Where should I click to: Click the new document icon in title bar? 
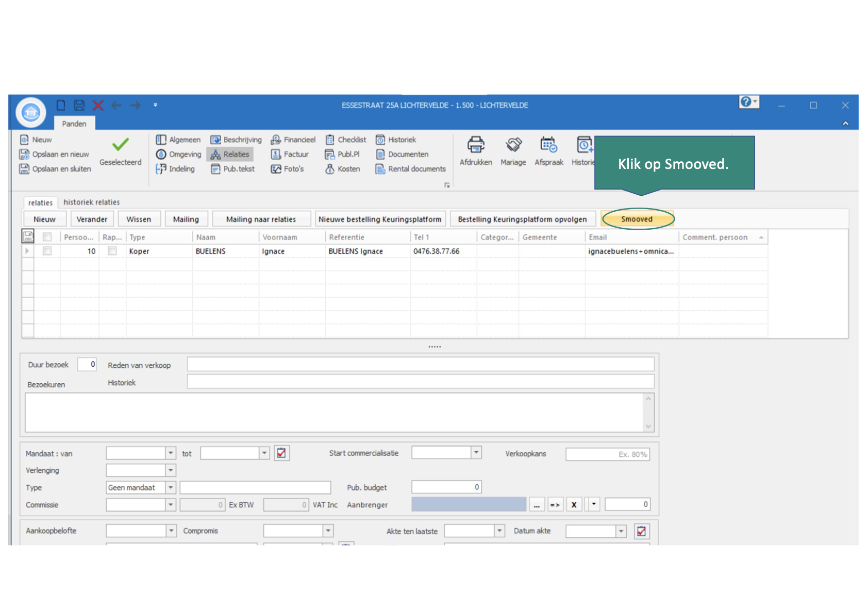click(61, 105)
